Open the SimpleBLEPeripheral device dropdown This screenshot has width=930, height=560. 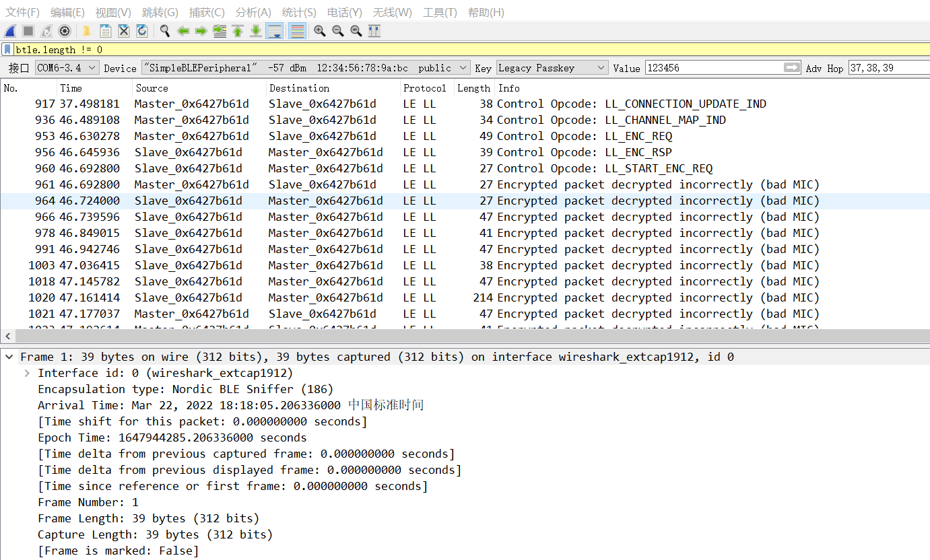pyautogui.click(x=306, y=67)
